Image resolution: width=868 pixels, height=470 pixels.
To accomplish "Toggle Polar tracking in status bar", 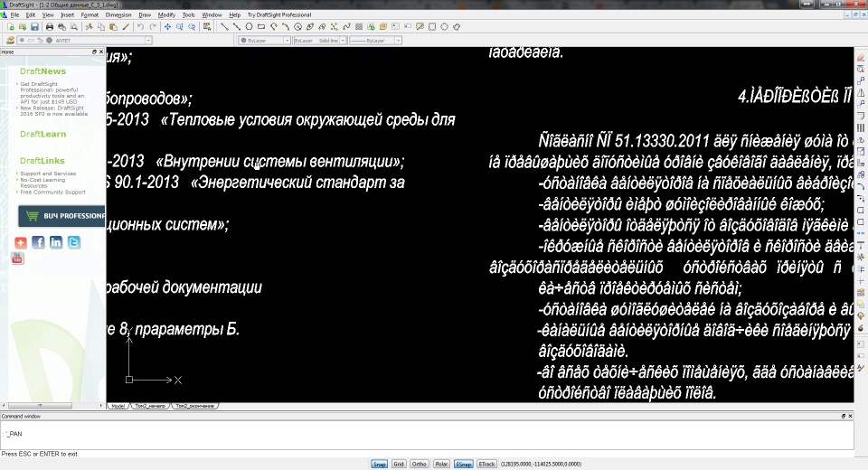I will coord(441,464).
